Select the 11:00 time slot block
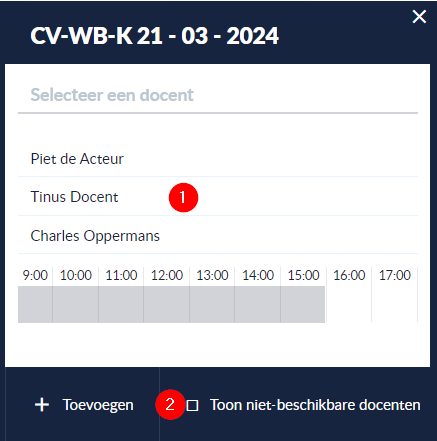The width and height of the screenshot is (437, 441). [121, 304]
